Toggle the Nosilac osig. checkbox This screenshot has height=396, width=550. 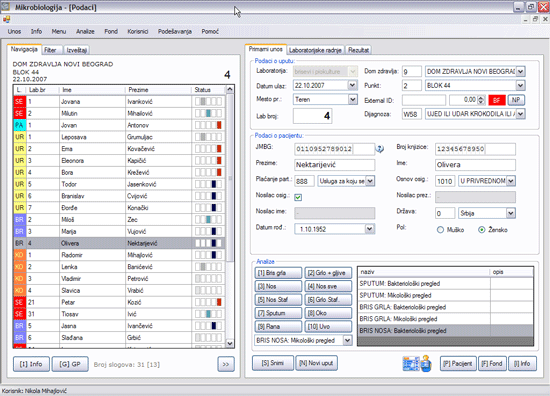pyautogui.click(x=298, y=197)
